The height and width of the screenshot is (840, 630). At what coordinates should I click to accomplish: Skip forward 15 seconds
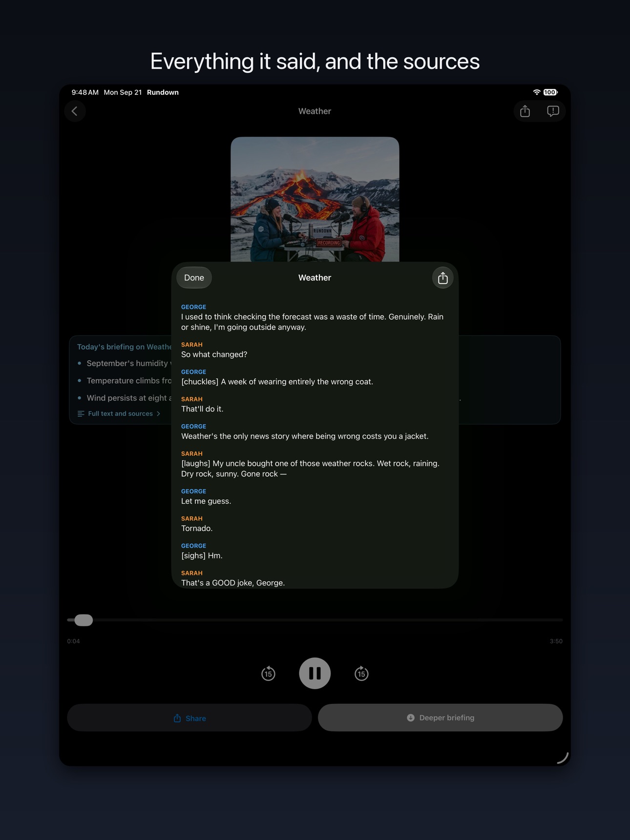pos(361,673)
